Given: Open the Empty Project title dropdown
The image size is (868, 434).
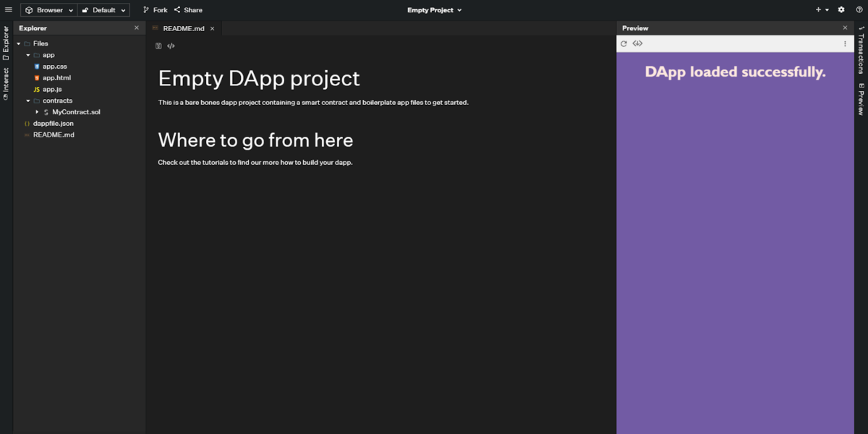Looking at the screenshot, I should click(434, 10).
